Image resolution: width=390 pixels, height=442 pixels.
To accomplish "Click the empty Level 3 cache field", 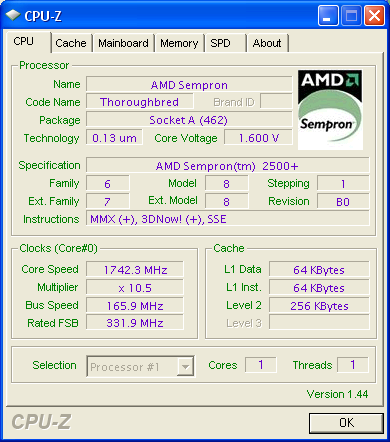I will (319, 323).
